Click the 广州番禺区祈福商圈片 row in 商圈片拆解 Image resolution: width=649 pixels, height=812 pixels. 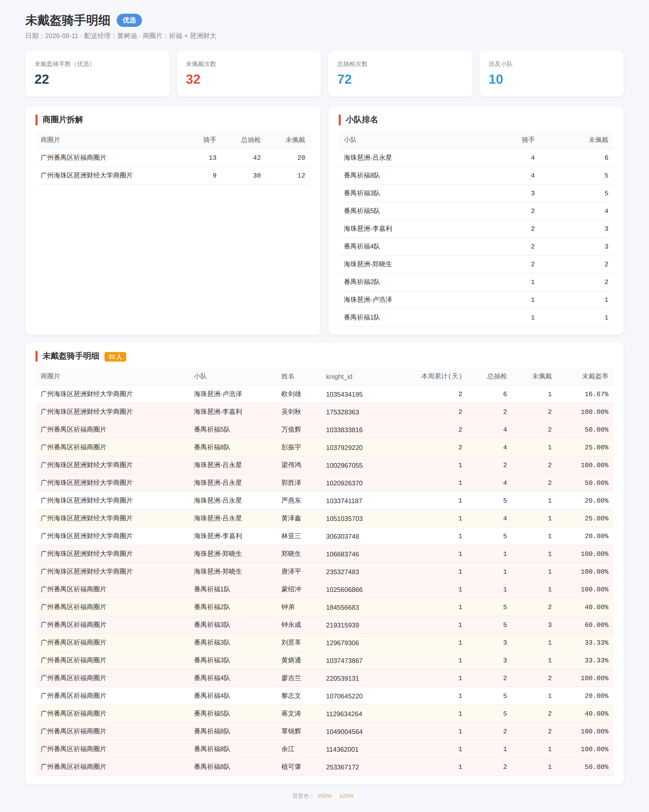173,158
